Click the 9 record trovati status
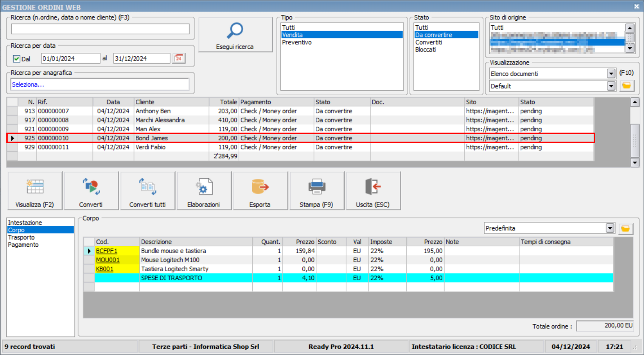This screenshot has width=644, height=355. pos(70,347)
